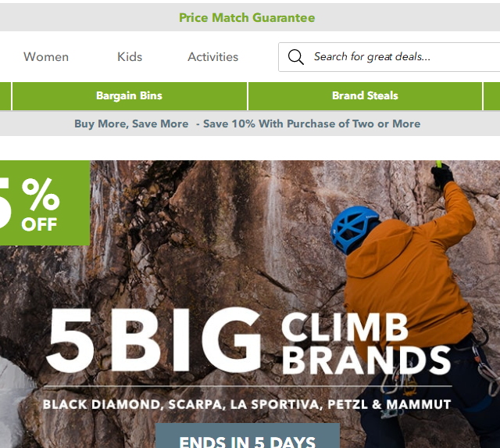Open the Kids menu
Image resolution: width=500 pixels, height=448 pixels.
(x=130, y=57)
